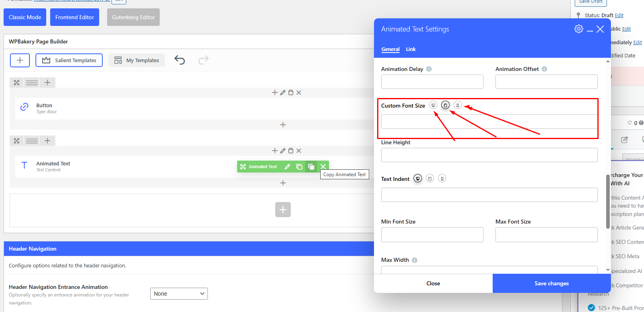
Task: Switch to the Link tab
Action: pos(411,49)
